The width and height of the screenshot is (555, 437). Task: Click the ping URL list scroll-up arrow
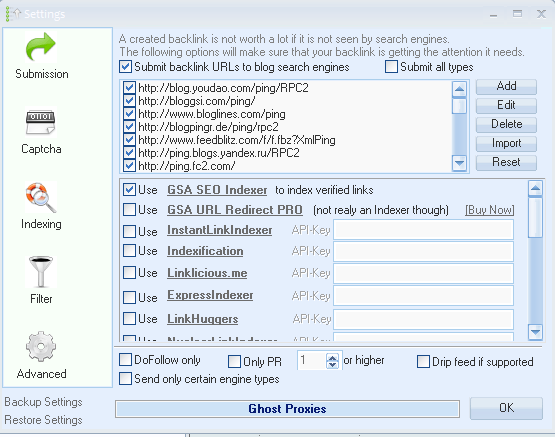coord(459,89)
